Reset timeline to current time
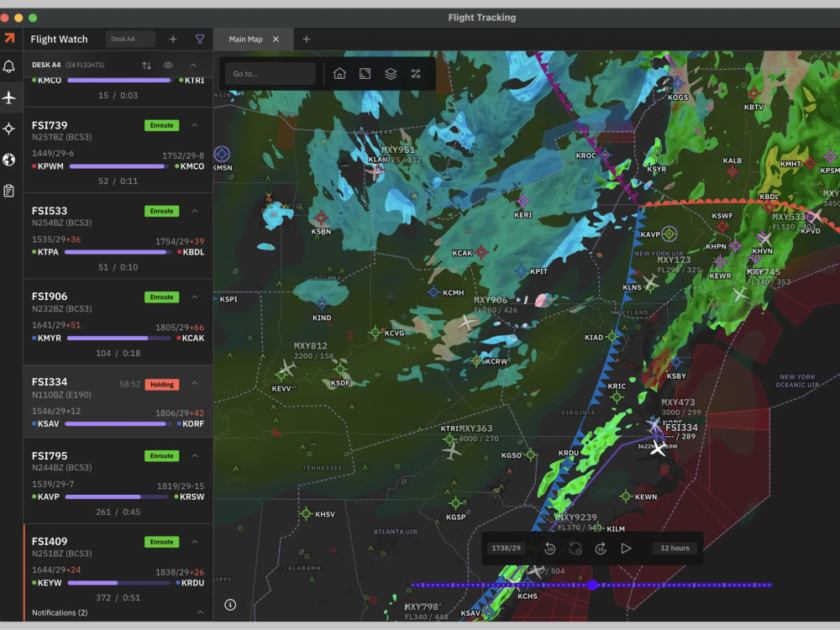This screenshot has width=840, height=630. coord(575,549)
